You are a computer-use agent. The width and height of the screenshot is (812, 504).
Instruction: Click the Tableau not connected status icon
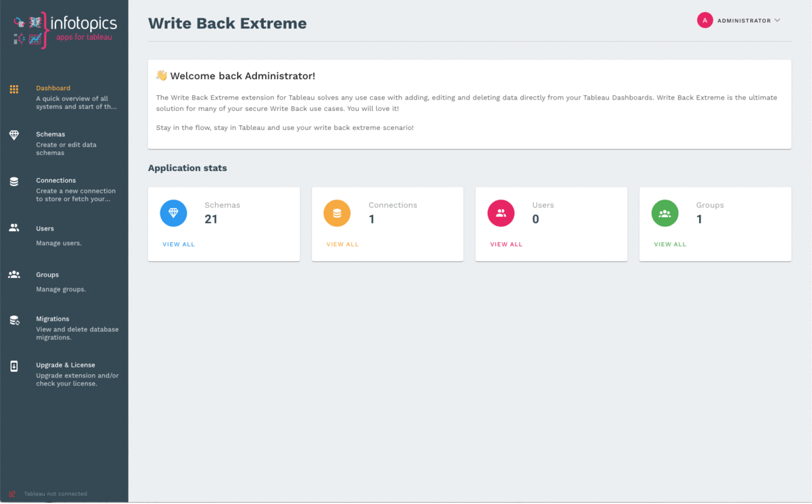click(x=12, y=494)
